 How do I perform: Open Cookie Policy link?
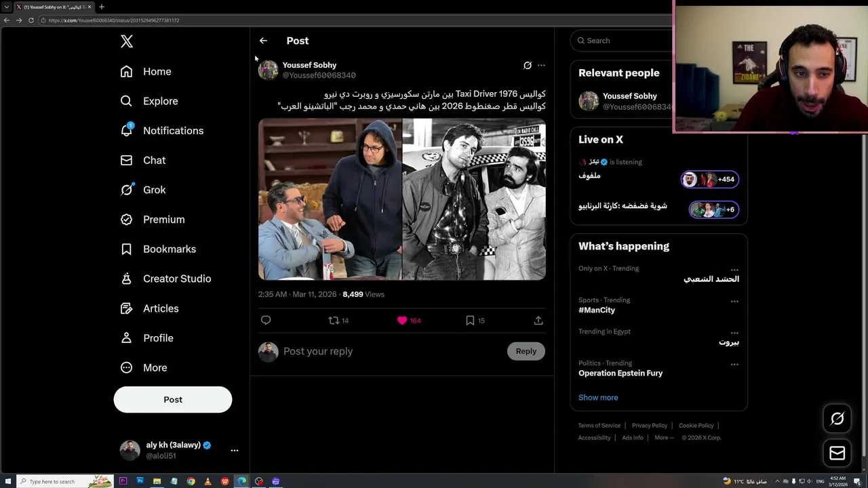[x=696, y=426]
